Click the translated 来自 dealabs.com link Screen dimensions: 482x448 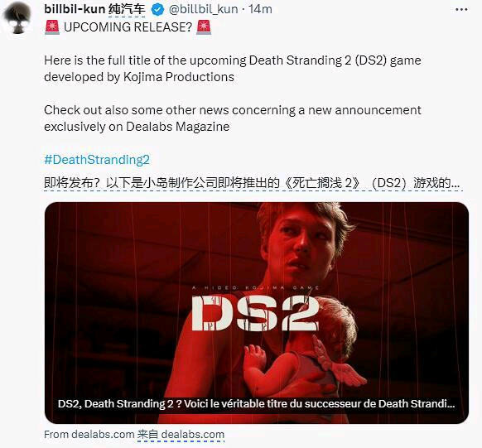(181, 435)
